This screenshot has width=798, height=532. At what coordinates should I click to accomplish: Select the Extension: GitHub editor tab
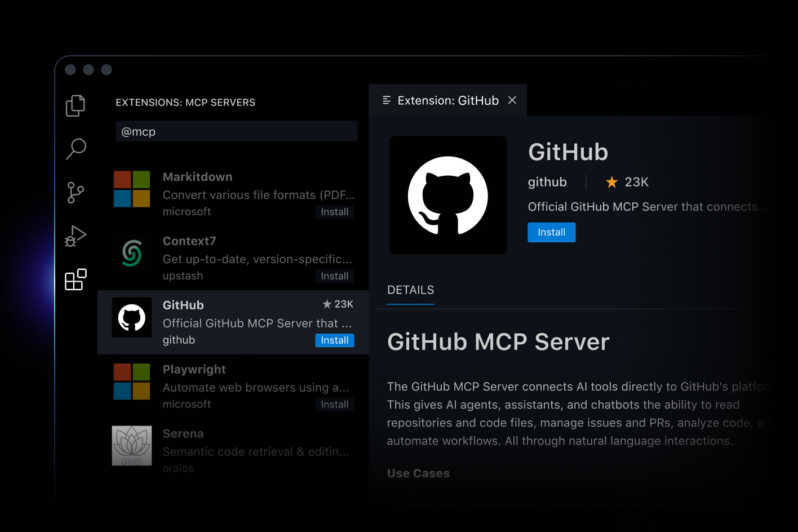(448, 100)
